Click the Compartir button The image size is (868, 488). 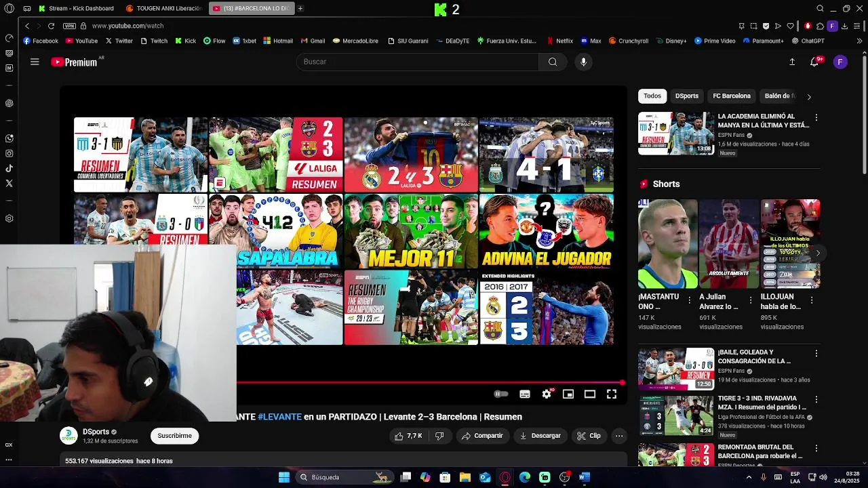482,436
